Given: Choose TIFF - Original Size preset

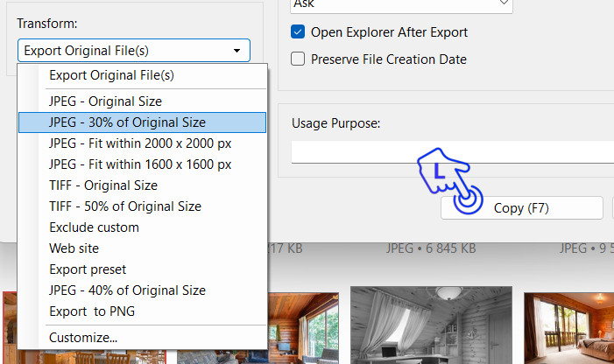Looking at the screenshot, I should click(103, 185).
